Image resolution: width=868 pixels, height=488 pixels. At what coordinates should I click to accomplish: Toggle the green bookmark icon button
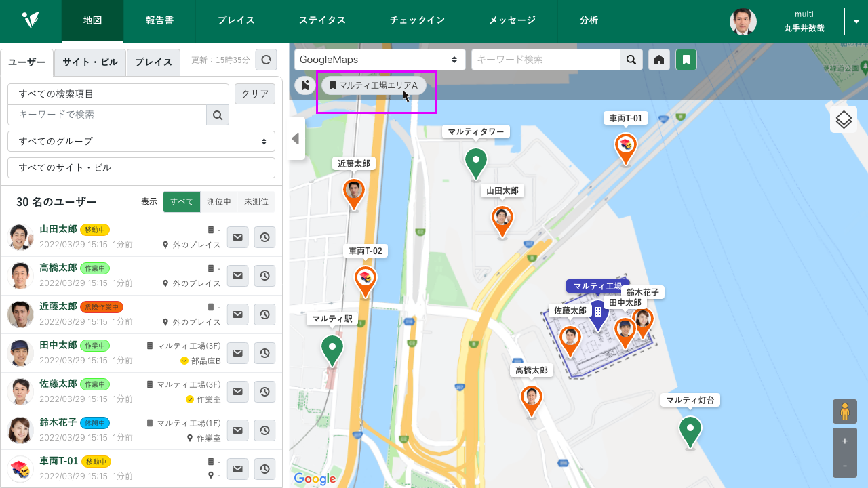point(686,60)
